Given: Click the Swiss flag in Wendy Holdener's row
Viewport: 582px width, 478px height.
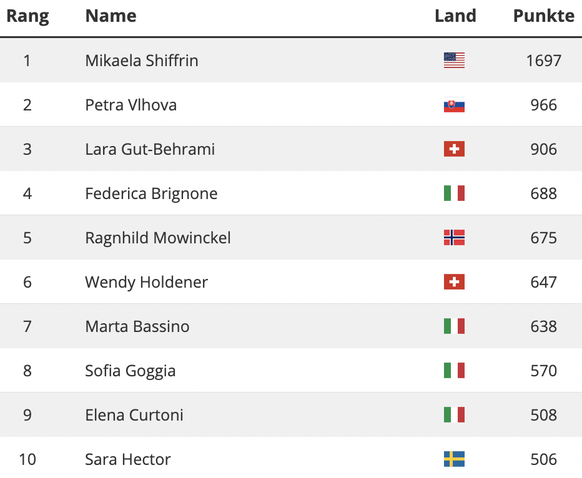Looking at the screenshot, I should tap(454, 282).
